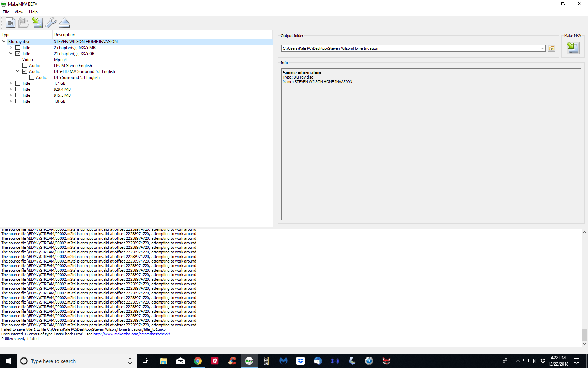Open the View menu
588x368 pixels.
(x=19, y=12)
